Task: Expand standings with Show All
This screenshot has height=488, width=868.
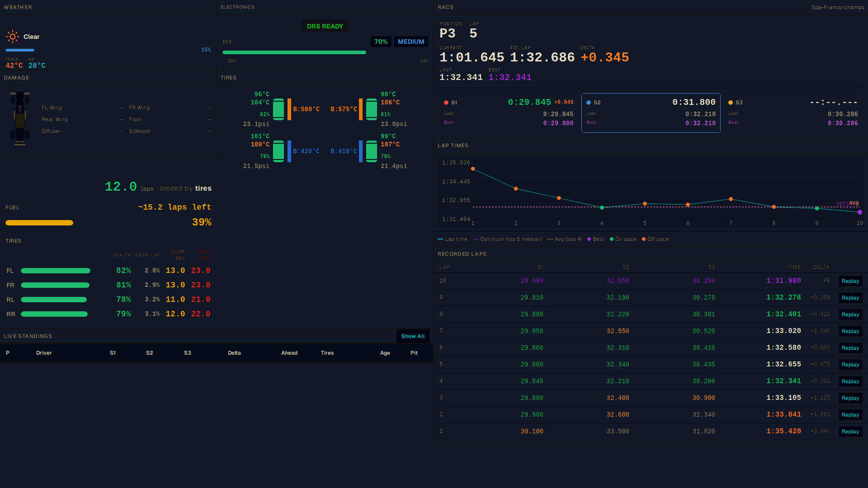Action: 413,336
